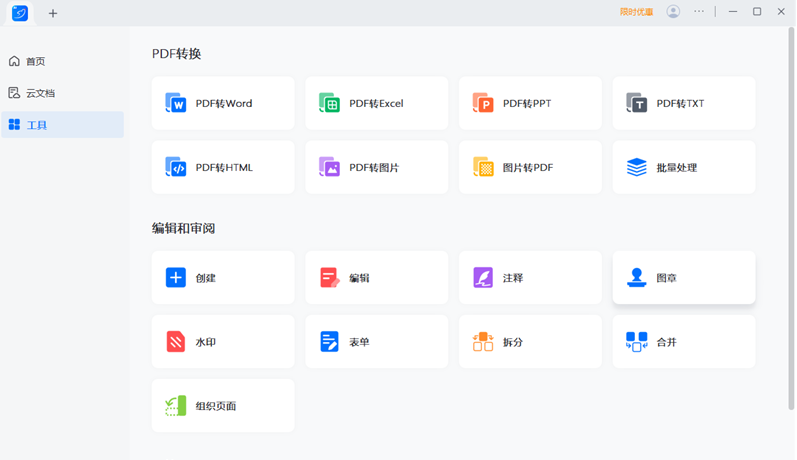Viewport: 797px width, 460px height.
Task: Click the 拆分 text label
Action: click(x=513, y=342)
